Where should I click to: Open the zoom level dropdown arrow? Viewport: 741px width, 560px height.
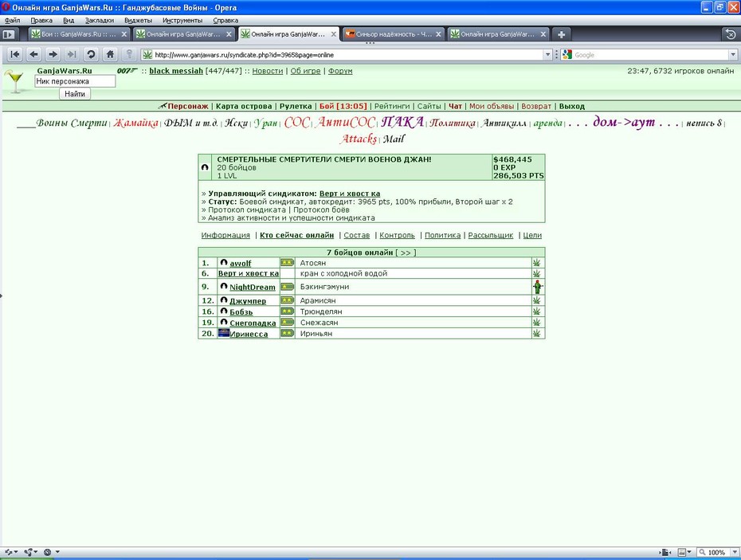(734, 552)
